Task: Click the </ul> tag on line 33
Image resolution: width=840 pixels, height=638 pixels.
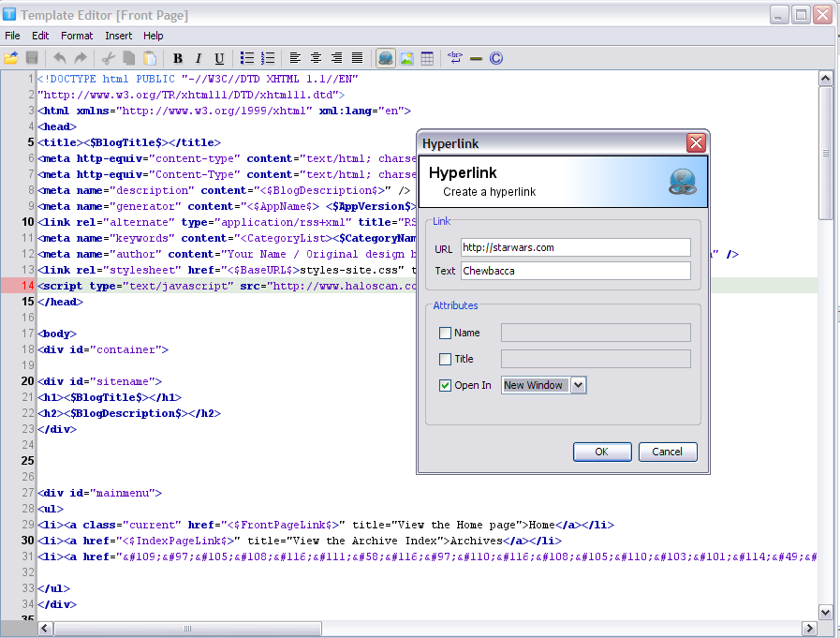Action: [53, 588]
